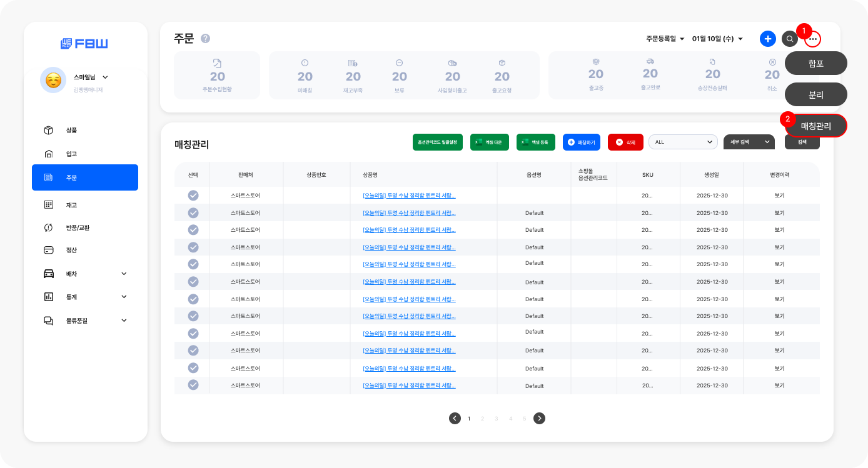This screenshot has width=868, height=468.
Task: Click the help question mark beside 주문
Action: (205, 39)
